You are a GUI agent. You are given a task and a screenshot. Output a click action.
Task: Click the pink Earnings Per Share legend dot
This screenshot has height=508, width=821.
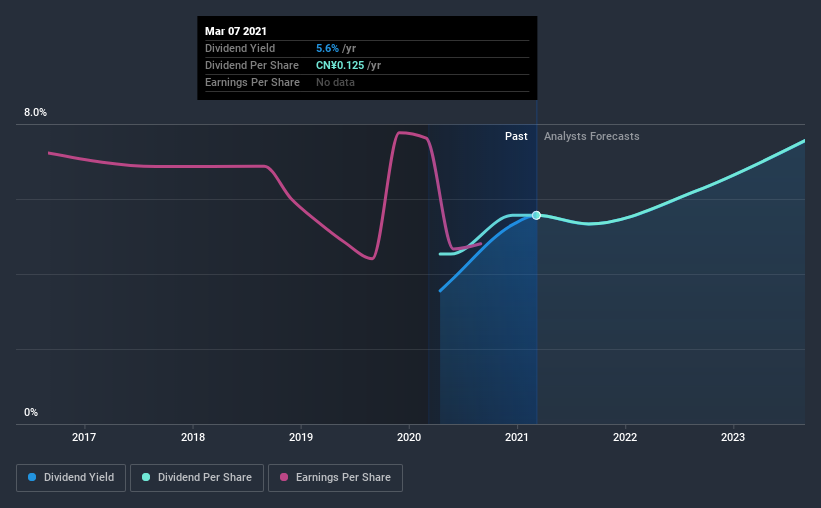[284, 477]
